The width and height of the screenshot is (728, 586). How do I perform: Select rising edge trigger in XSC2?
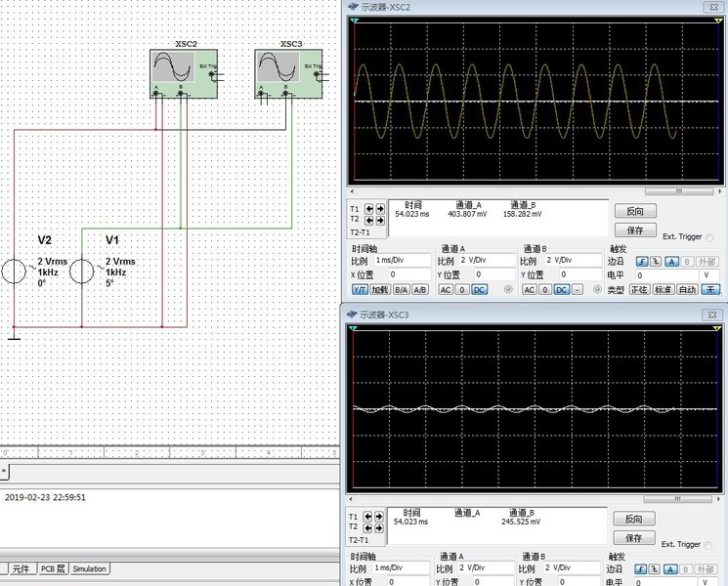[x=642, y=262]
